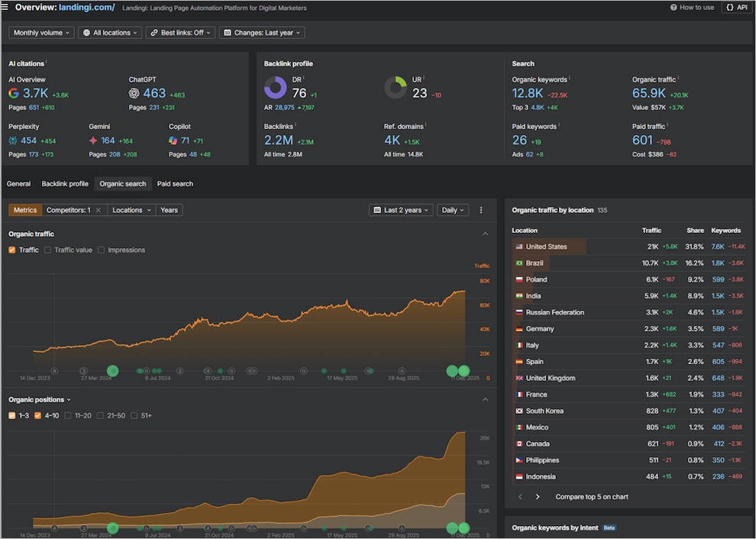Screen dimensions: 756x539
Task: Open the three-dot chart options menu
Action: 481,210
